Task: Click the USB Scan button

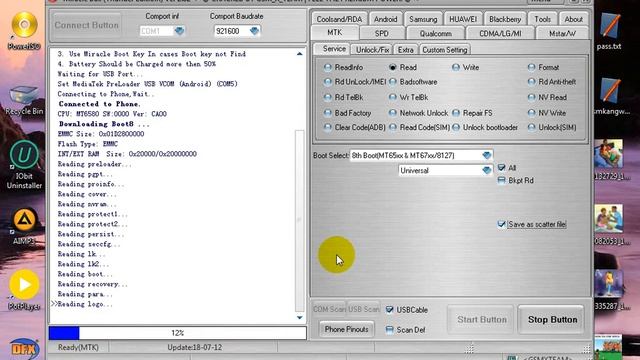Action: (363, 309)
